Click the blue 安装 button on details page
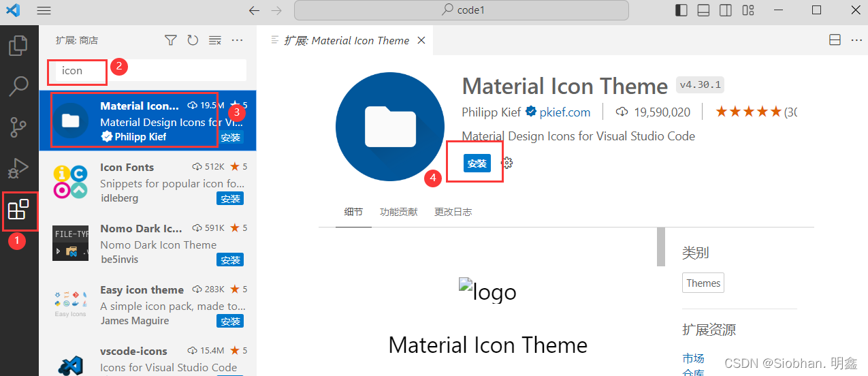Screen dimensions: 868x376 tap(477, 163)
